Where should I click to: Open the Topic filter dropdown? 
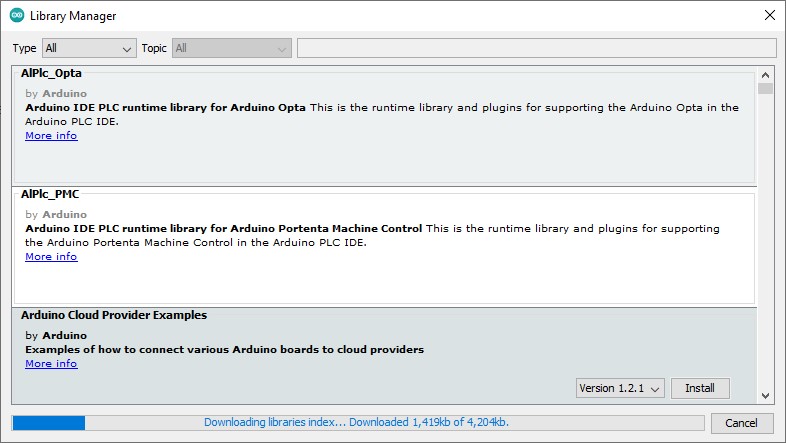(231, 48)
